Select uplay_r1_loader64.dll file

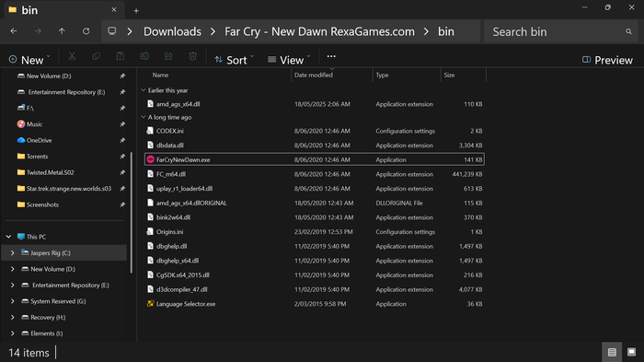[x=315, y=189]
